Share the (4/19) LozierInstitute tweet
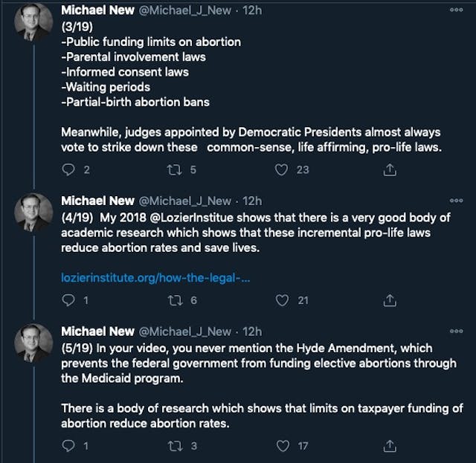The width and height of the screenshot is (476, 463). [388, 300]
